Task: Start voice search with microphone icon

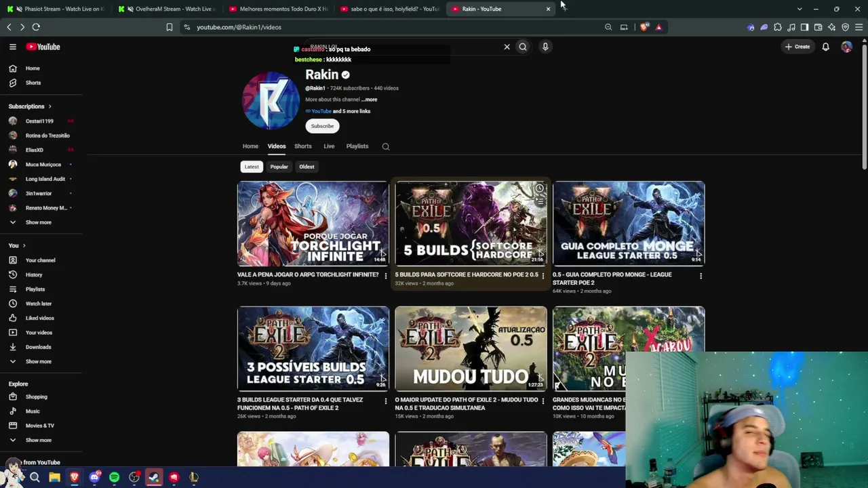Action: pos(545,47)
